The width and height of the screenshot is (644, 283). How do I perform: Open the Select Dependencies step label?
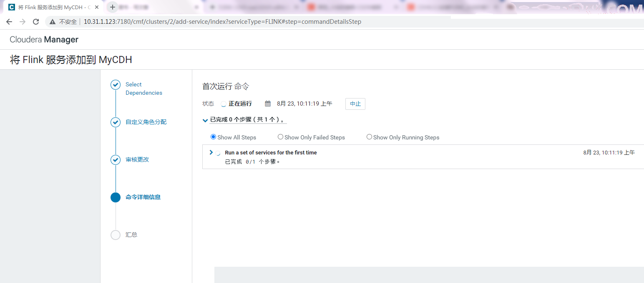click(x=144, y=88)
